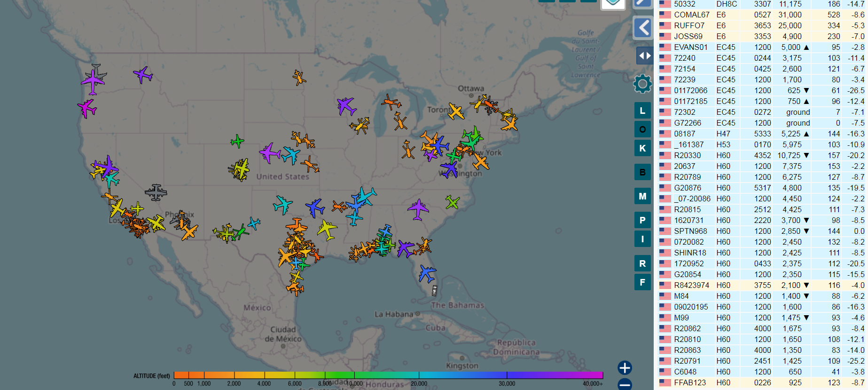Select the unknown aircraft marker near Miami
Image resolution: width=868 pixels, height=390 pixels.
[x=434, y=291]
